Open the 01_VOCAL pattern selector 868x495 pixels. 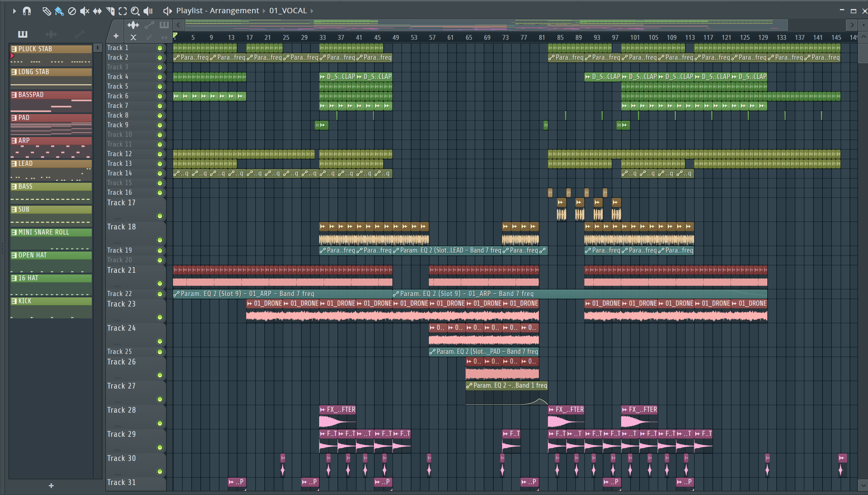coord(288,11)
